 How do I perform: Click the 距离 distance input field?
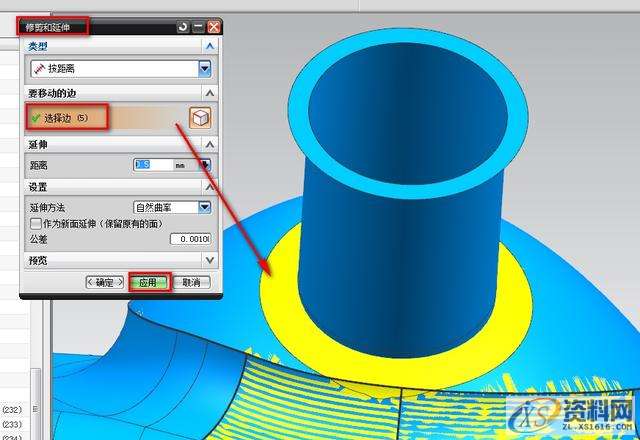[152, 165]
